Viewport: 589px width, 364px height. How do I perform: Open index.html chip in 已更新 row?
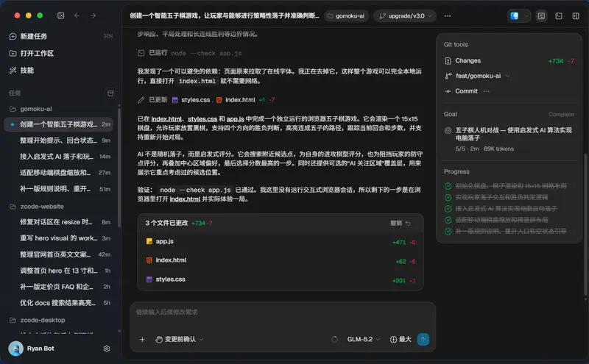point(236,100)
